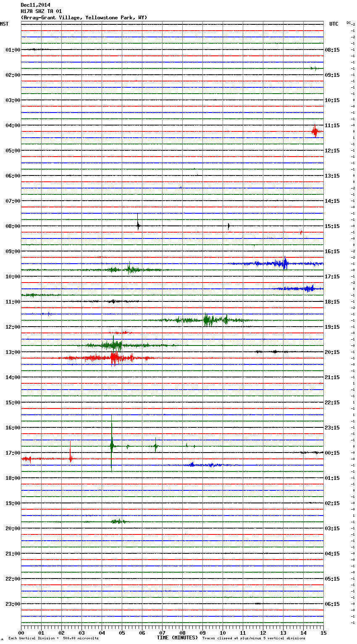Click the MST time zone header
This screenshot has height=644, width=357.
point(4,24)
